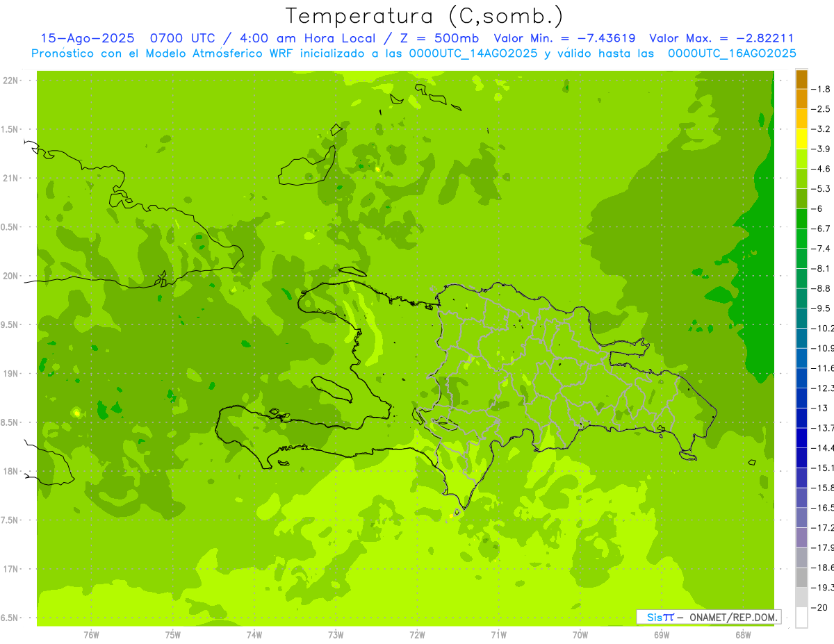
Task: Click the '7.5N' latitude label
Action: 10,520
